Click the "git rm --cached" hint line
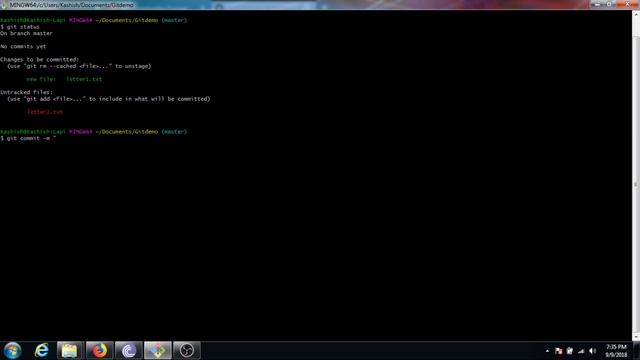This screenshot has width=640, height=360. 79,66
